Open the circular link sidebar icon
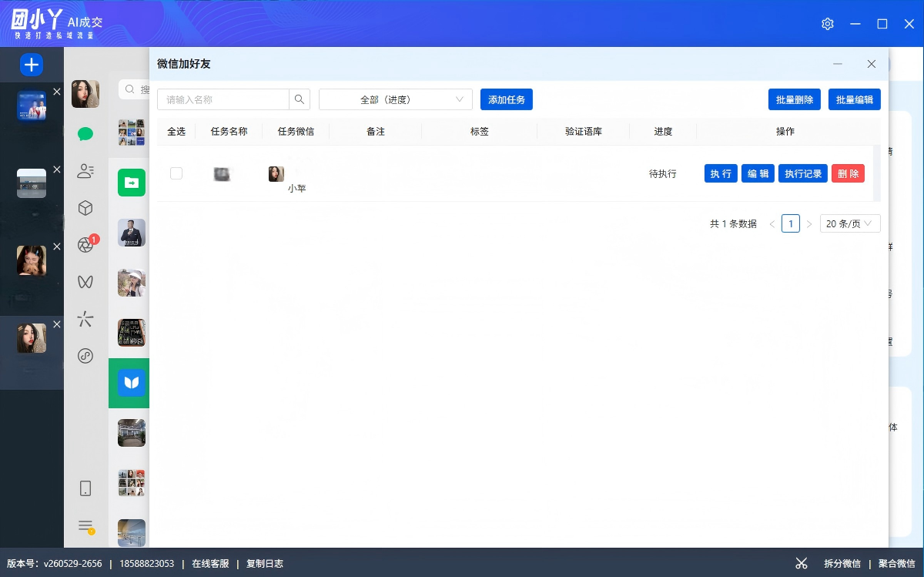The width and height of the screenshot is (924, 577). tap(85, 356)
